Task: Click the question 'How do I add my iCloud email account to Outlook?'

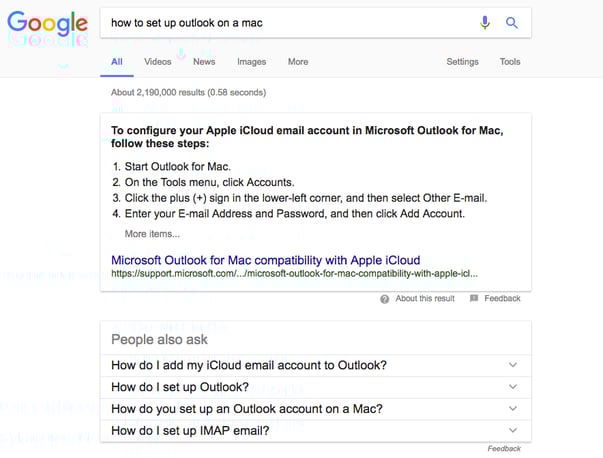Action: tap(249, 365)
